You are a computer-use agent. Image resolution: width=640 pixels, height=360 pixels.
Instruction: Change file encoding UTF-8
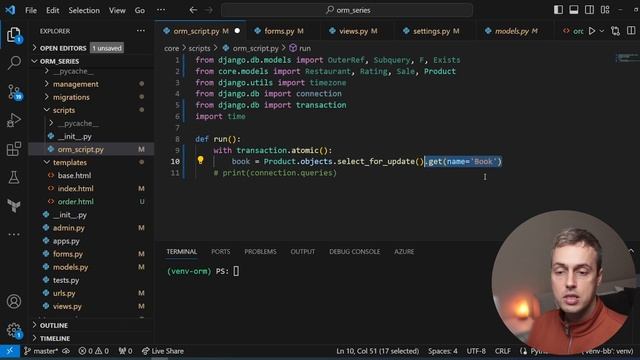(x=476, y=351)
